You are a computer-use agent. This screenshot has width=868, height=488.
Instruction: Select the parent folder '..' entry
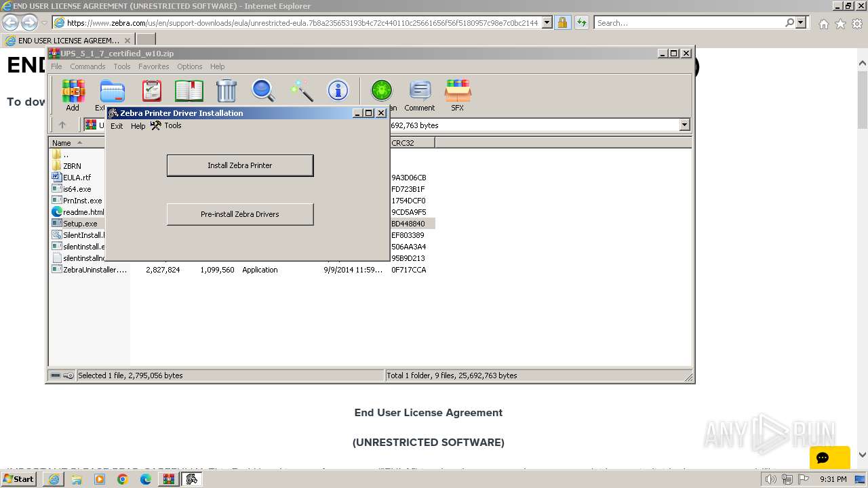coord(65,155)
